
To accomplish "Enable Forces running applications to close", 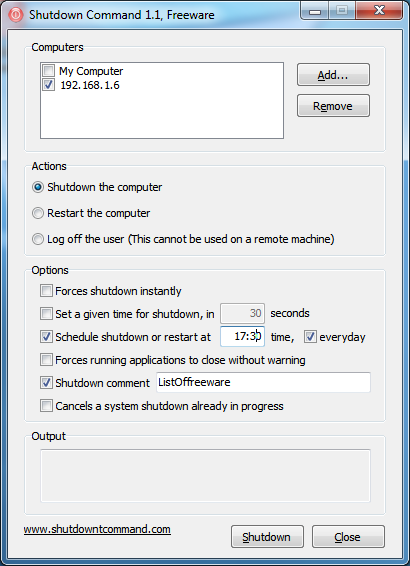I will [46, 360].
